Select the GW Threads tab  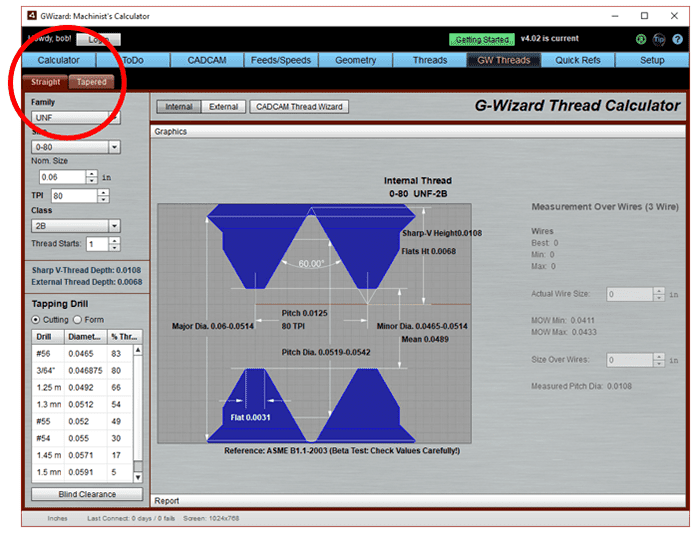point(504,60)
